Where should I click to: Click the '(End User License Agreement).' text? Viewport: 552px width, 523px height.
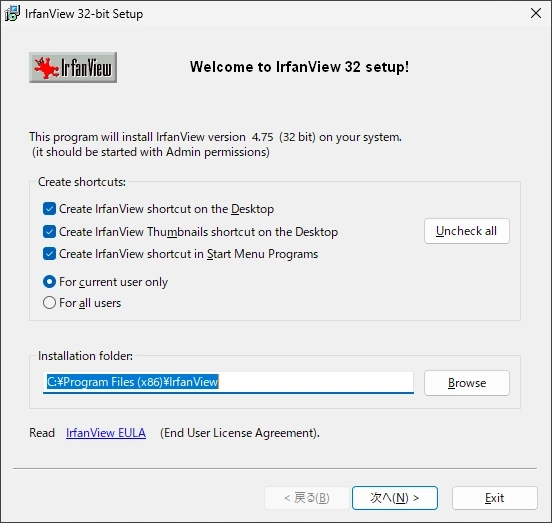click(x=240, y=433)
